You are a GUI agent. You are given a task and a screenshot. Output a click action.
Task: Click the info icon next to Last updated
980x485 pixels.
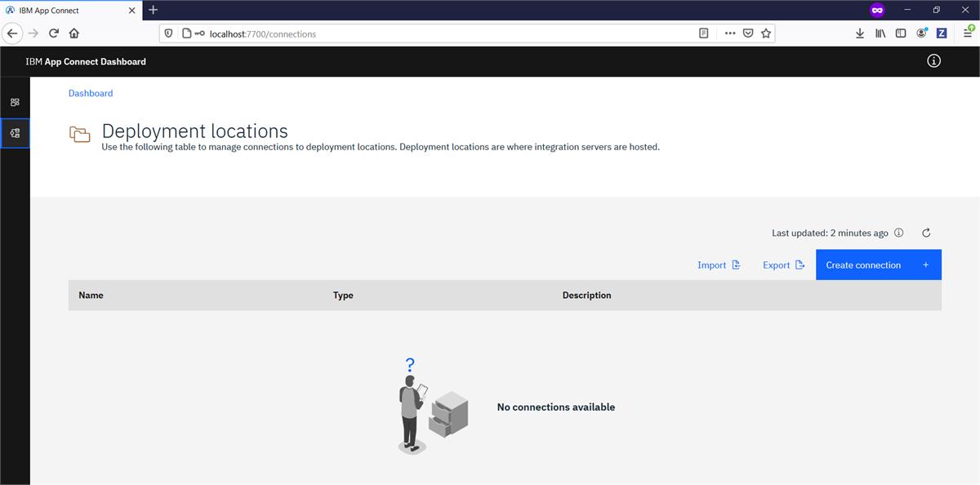pyautogui.click(x=898, y=233)
